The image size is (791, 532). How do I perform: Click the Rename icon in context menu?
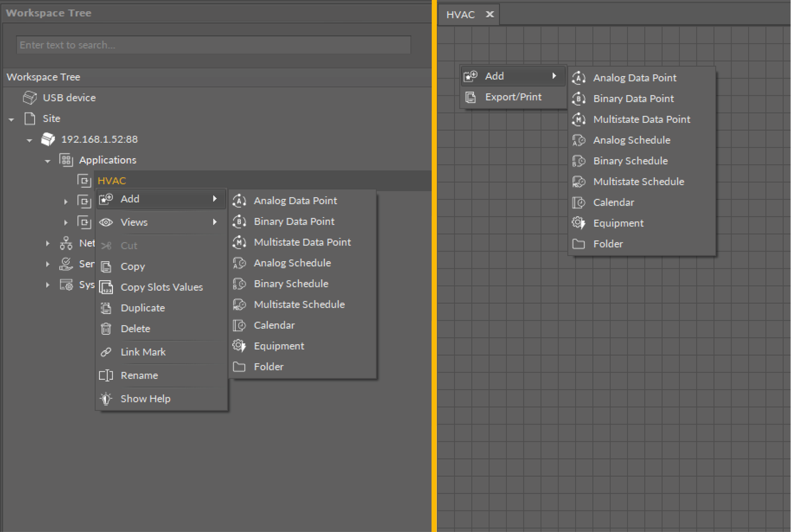point(106,376)
